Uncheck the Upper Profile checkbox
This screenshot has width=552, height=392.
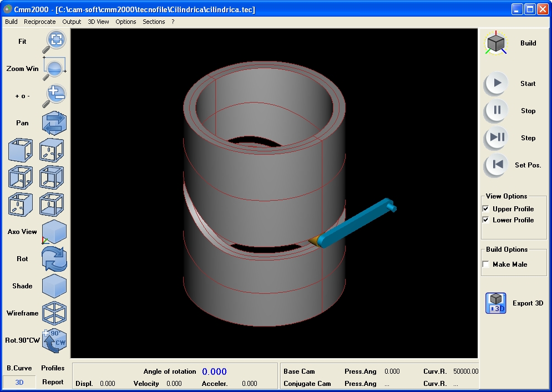coord(486,209)
